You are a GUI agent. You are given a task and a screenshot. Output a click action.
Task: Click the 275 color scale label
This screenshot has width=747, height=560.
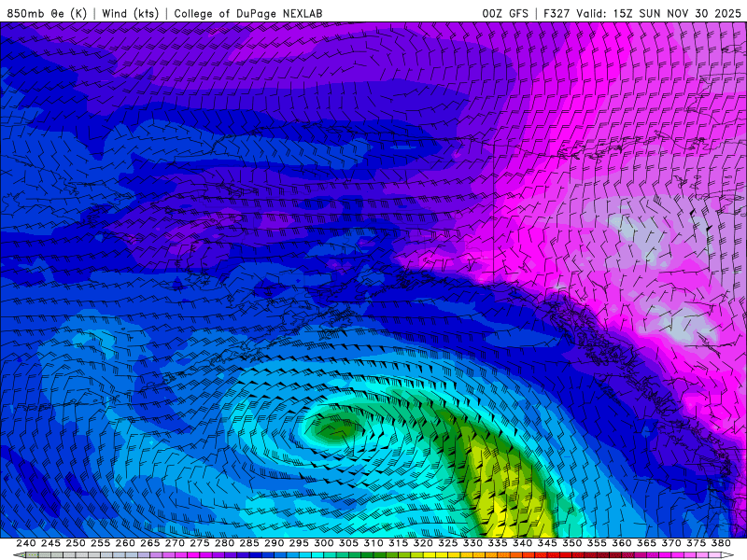(200, 543)
